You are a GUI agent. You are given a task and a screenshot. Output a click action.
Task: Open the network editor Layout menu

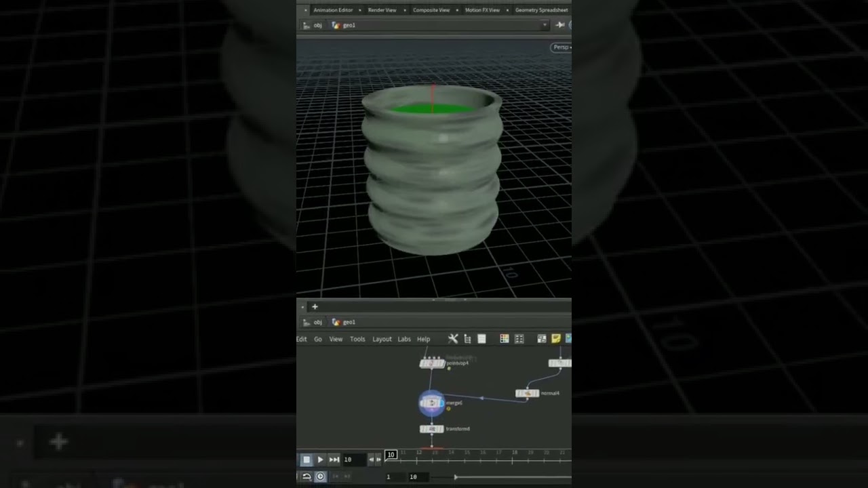tap(382, 339)
